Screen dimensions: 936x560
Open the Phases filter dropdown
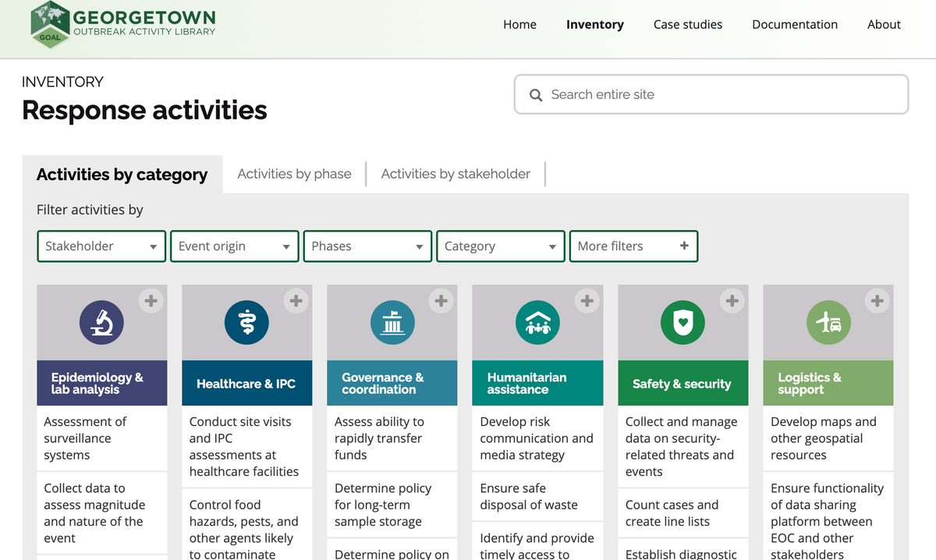367,246
